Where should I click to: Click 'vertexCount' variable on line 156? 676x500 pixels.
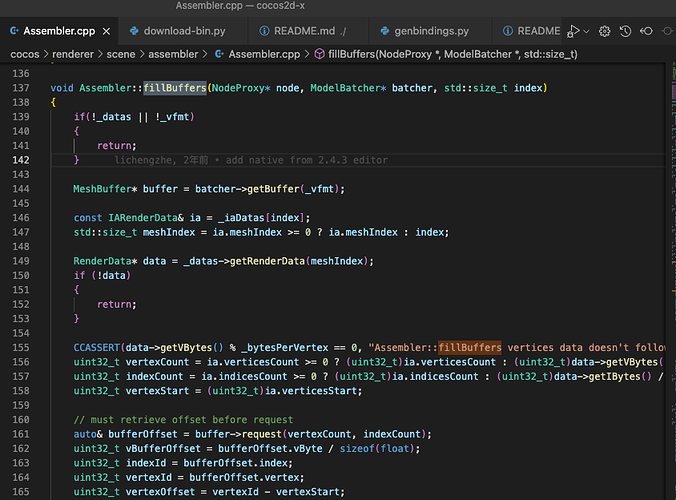pos(157,362)
